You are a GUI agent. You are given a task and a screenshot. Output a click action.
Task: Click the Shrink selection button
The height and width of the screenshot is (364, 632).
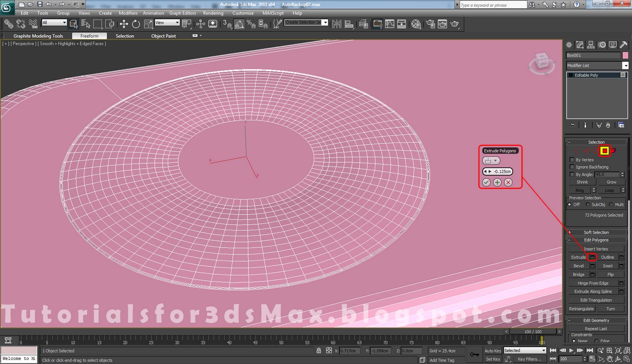[582, 182]
